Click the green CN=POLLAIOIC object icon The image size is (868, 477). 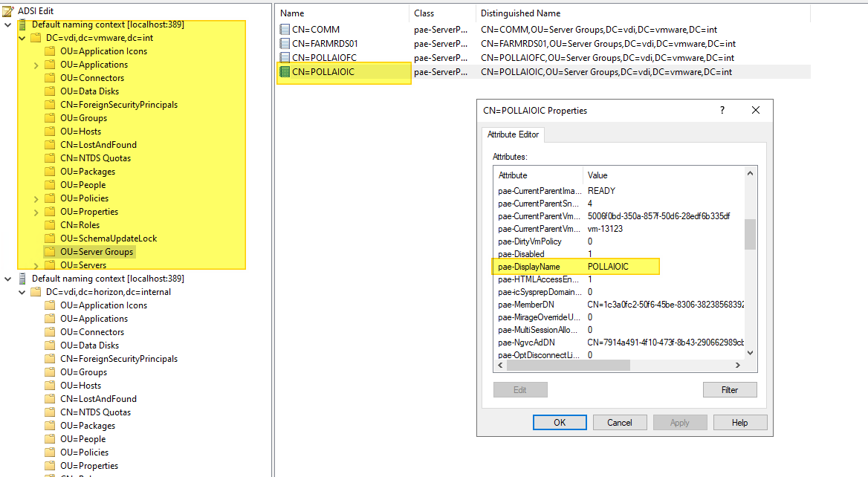tap(285, 71)
